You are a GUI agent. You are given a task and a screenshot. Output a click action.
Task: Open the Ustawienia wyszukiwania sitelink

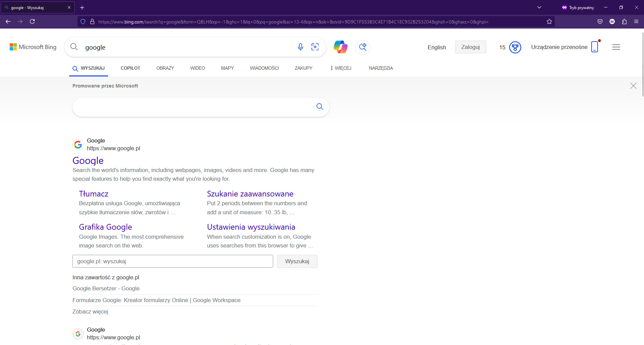click(x=251, y=227)
